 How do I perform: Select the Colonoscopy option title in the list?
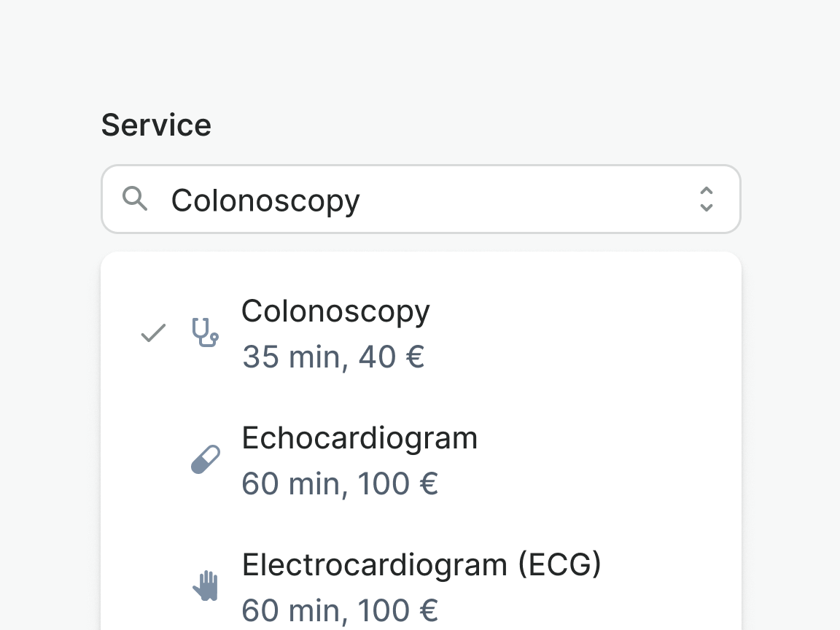[335, 311]
